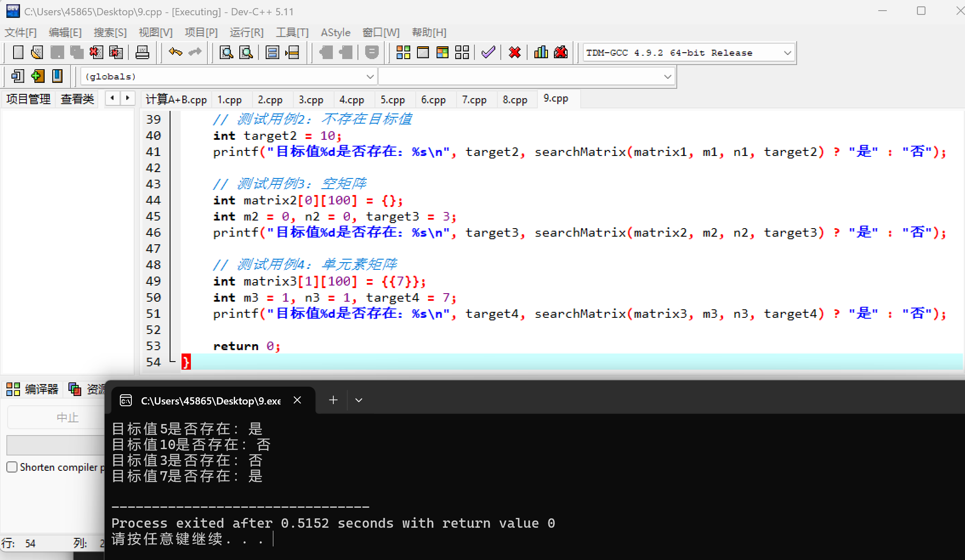Click the empty function selector combo box

click(525, 77)
